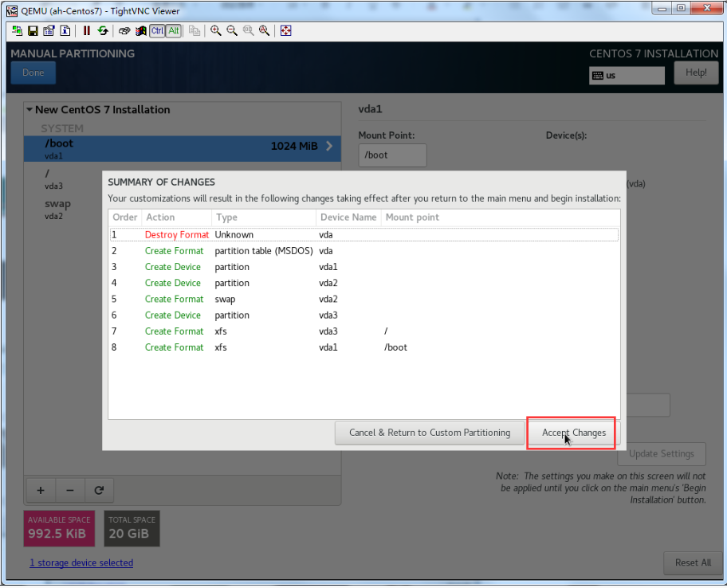Click the New Connection toolbar icon

tap(17, 31)
